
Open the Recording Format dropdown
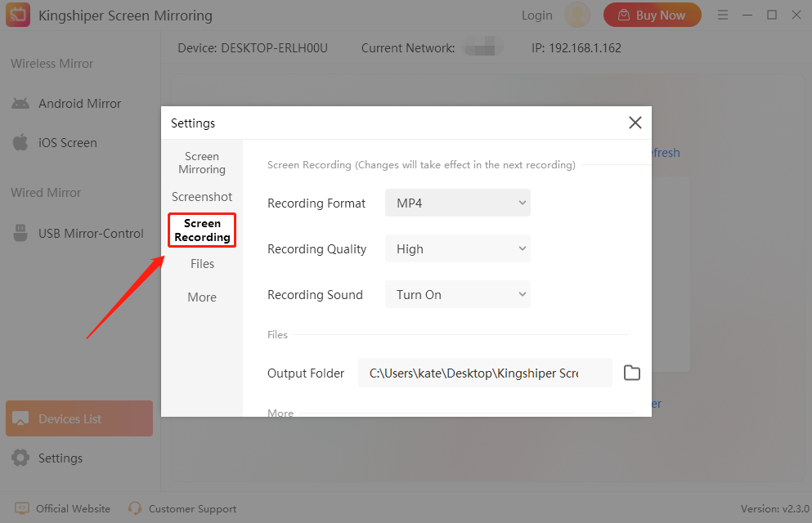tap(458, 203)
